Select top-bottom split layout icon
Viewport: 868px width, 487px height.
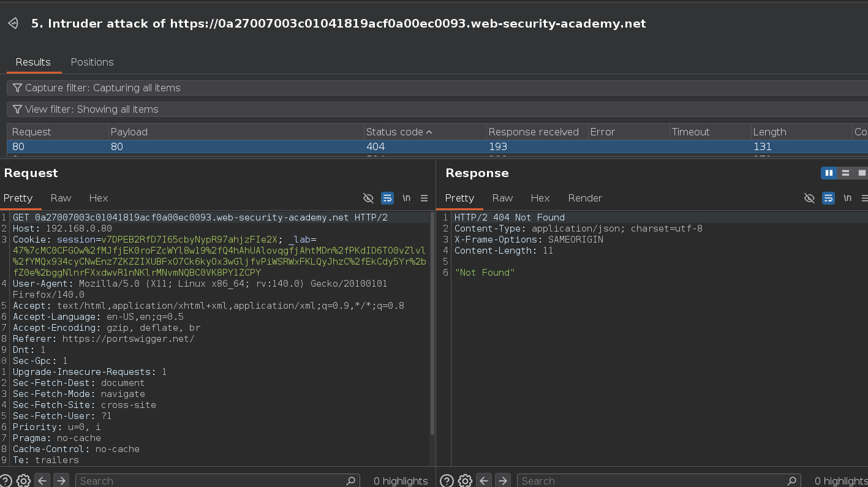pos(845,173)
